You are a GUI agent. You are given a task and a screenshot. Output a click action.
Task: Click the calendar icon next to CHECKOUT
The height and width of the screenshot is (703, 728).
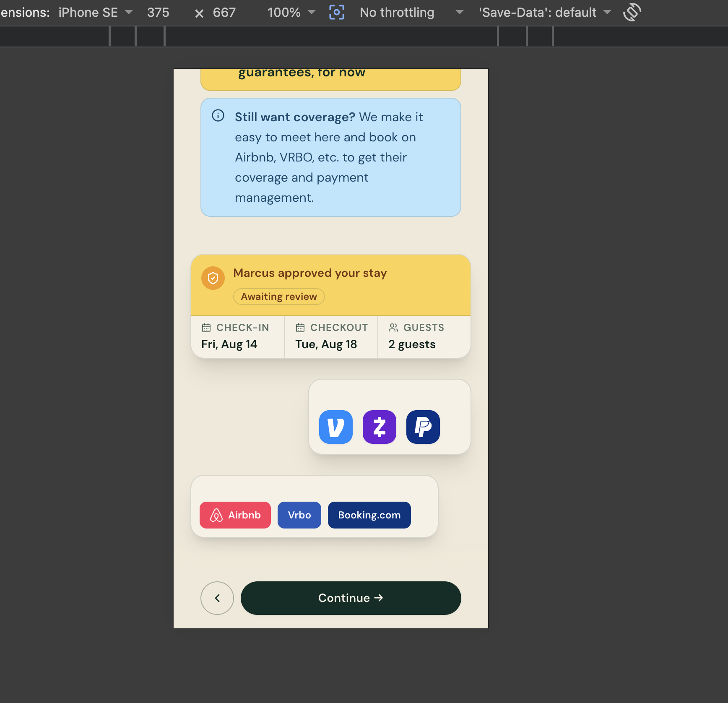[300, 328]
